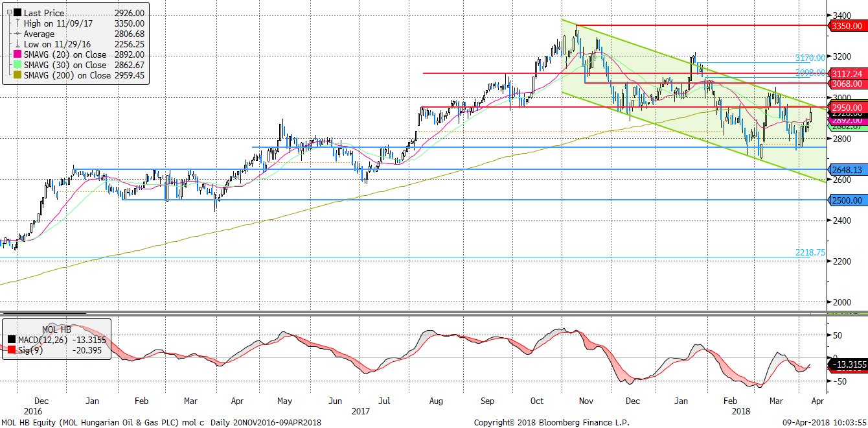
Task: Click the light green SMAVG (30) legend swatch
Action: [17, 65]
